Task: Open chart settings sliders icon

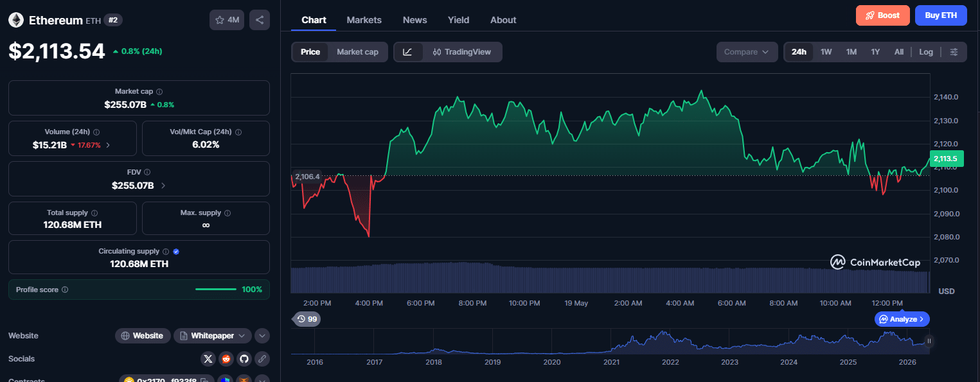Action: [954, 52]
